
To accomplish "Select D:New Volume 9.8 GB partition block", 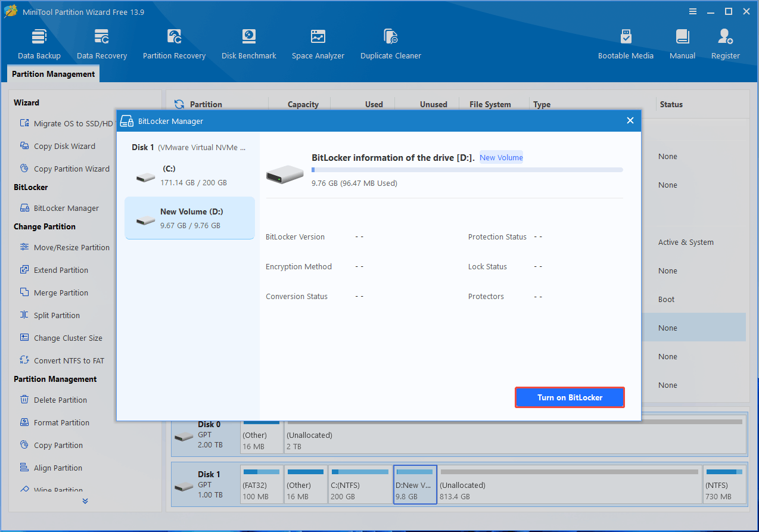I will (415, 484).
